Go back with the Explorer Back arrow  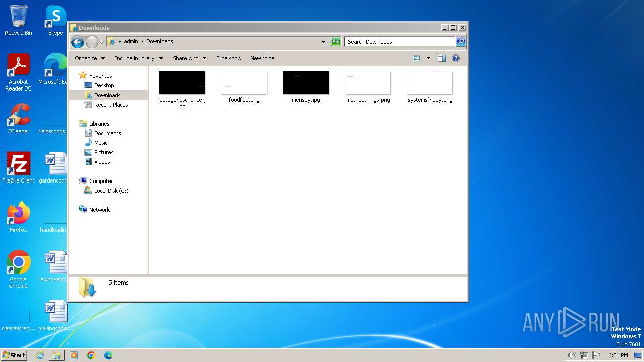77,42
